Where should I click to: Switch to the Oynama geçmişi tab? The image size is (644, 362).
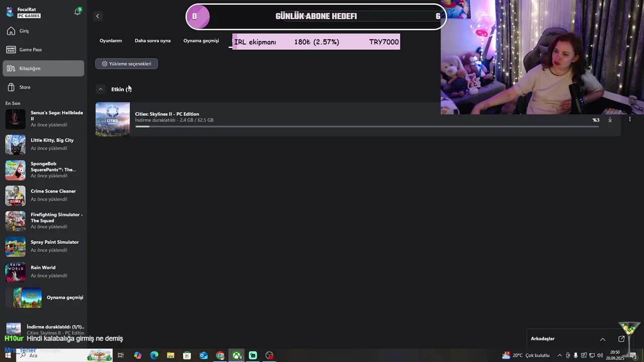201,41
